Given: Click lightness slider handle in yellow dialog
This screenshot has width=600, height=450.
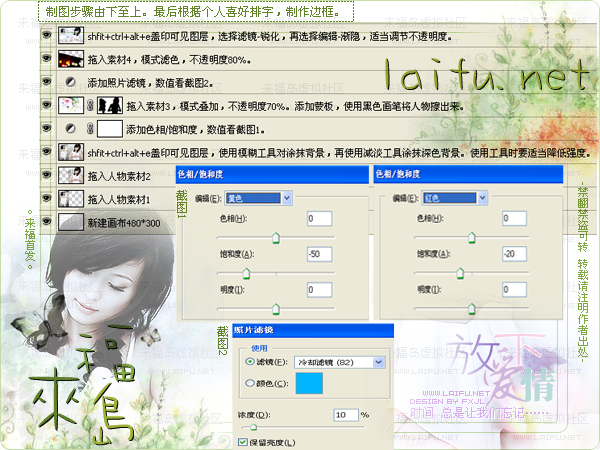Looking at the screenshot, I should tap(276, 309).
